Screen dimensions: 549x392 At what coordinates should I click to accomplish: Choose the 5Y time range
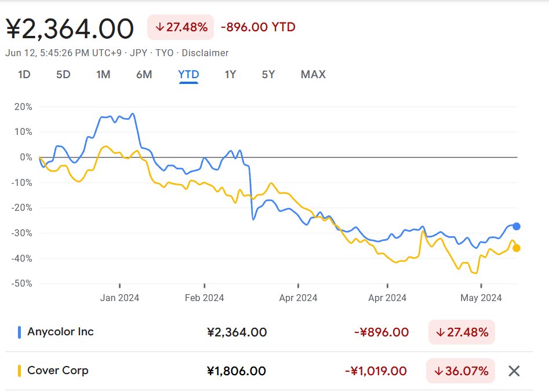[x=268, y=75]
